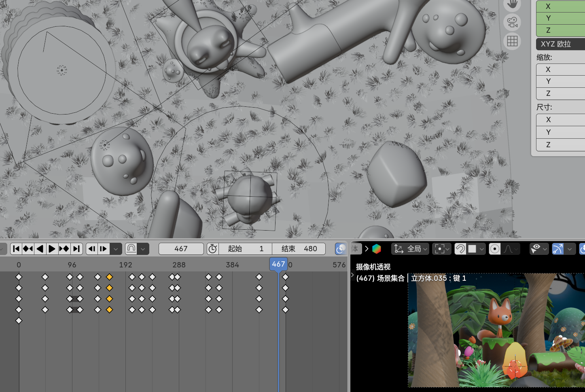The image size is (585, 392).
Task: Click the 缩放 scale Y field
Action: pos(560,81)
